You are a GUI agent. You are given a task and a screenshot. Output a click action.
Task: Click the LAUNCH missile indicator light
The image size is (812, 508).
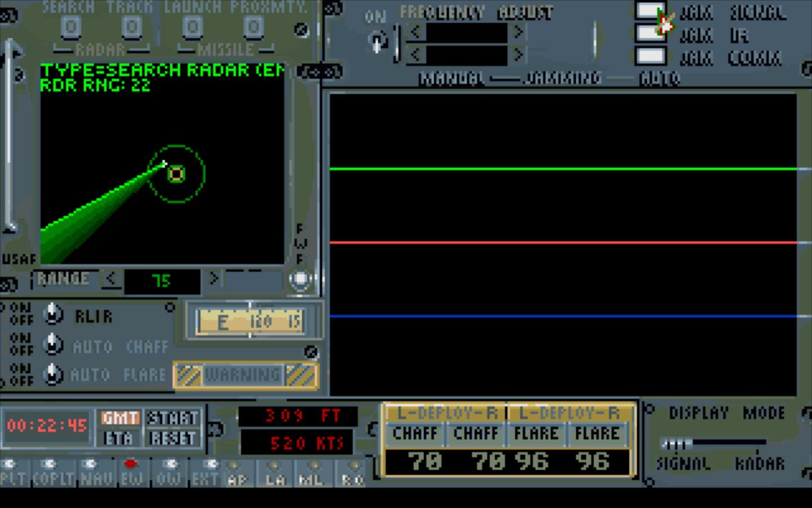pos(192,27)
